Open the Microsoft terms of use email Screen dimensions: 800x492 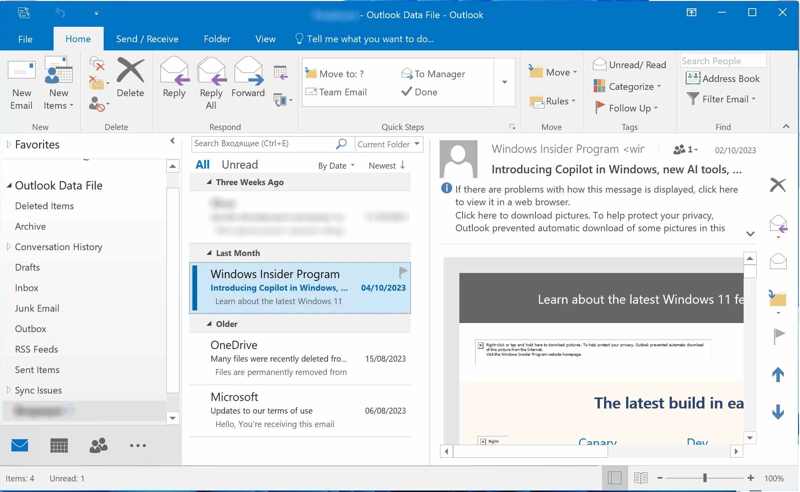pos(301,410)
